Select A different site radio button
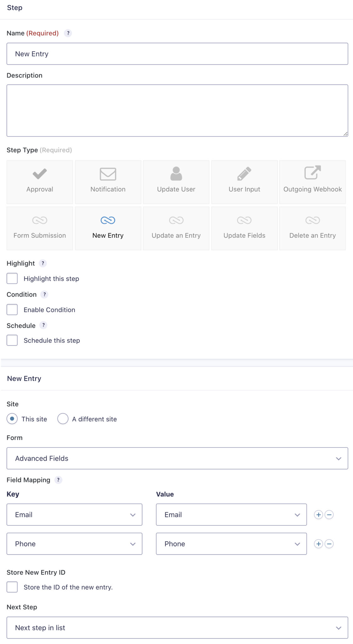Image resolution: width=353 pixels, height=644 pixels. pyautogui.click(x=63, y=419)
